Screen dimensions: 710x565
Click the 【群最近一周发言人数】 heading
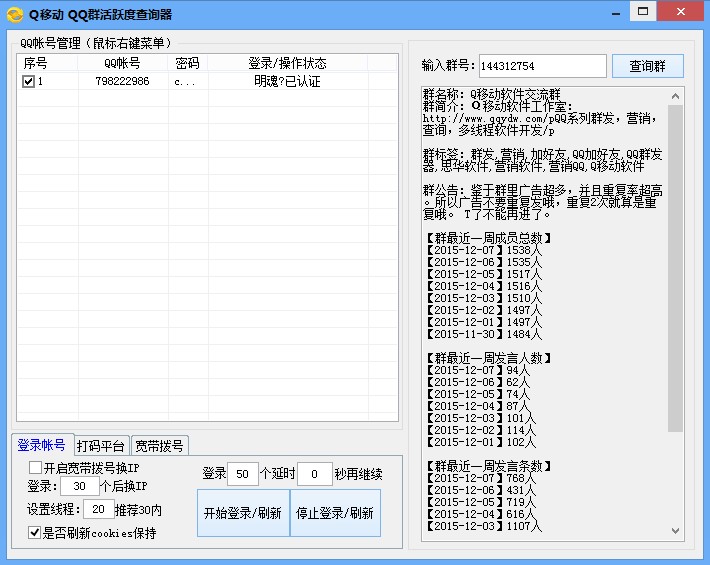click(x=488, y=358)
